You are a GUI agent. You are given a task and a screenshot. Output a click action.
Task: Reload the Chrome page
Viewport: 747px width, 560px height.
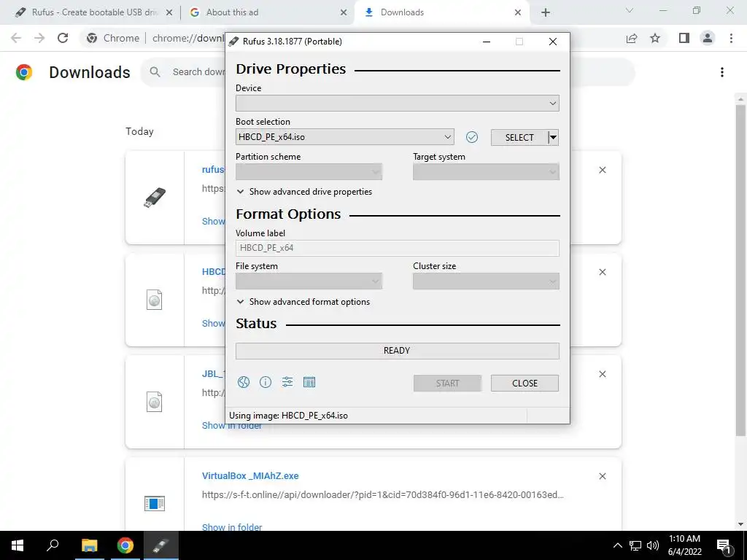pyautogui.click(x=63, y=38)
